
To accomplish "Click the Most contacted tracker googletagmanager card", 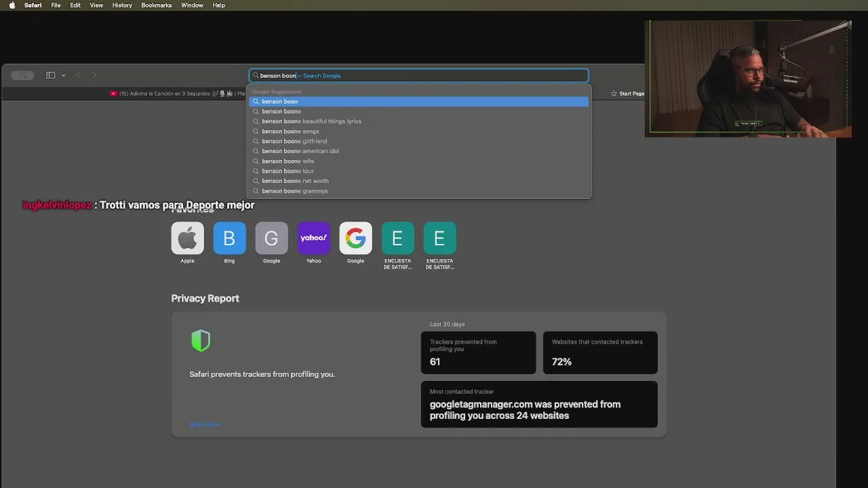I will pos(539,404).
